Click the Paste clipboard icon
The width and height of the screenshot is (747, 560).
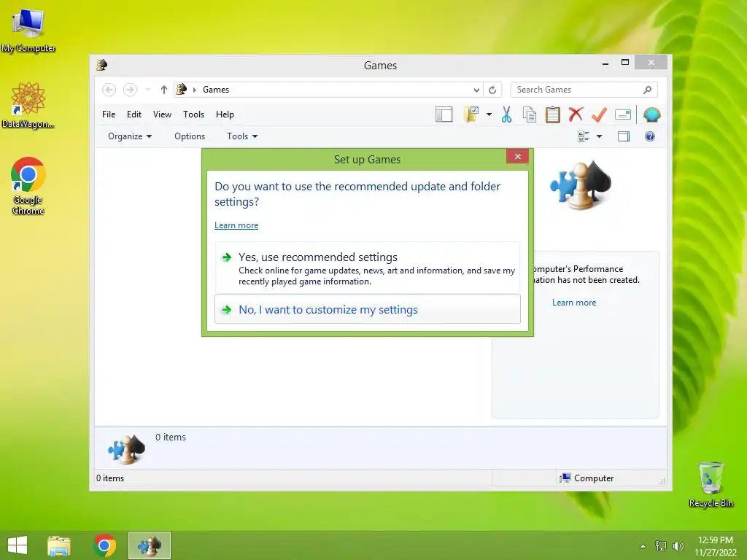[553, 114]
